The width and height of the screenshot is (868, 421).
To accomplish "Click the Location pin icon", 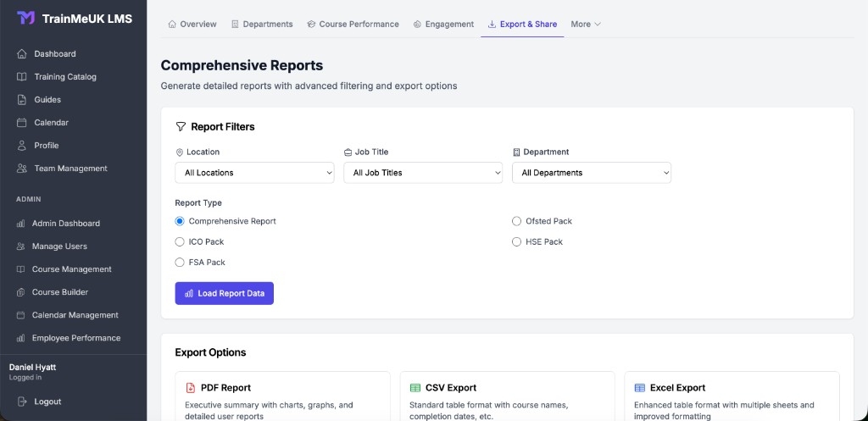I will [x=179, y=152].
